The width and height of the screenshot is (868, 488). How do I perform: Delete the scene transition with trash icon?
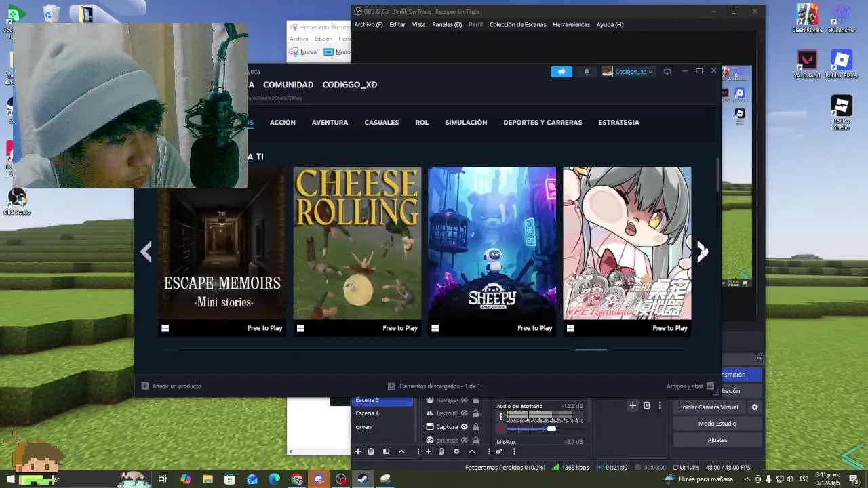647,405
